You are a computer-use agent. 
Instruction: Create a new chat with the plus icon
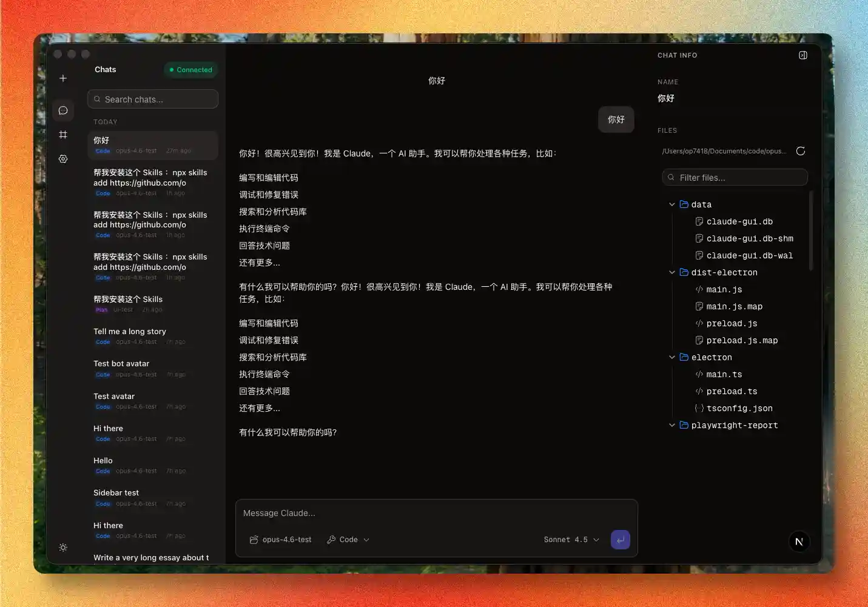click(63, 78)
